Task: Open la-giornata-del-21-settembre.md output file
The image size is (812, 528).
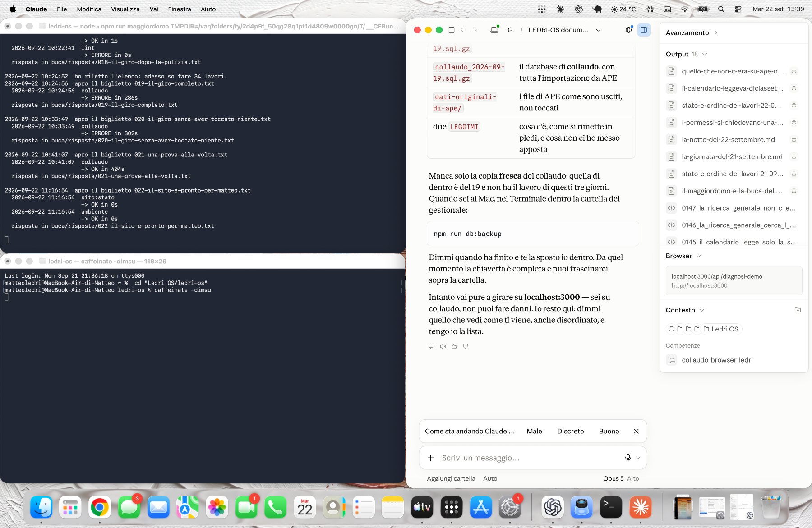Action: [732, 157]
